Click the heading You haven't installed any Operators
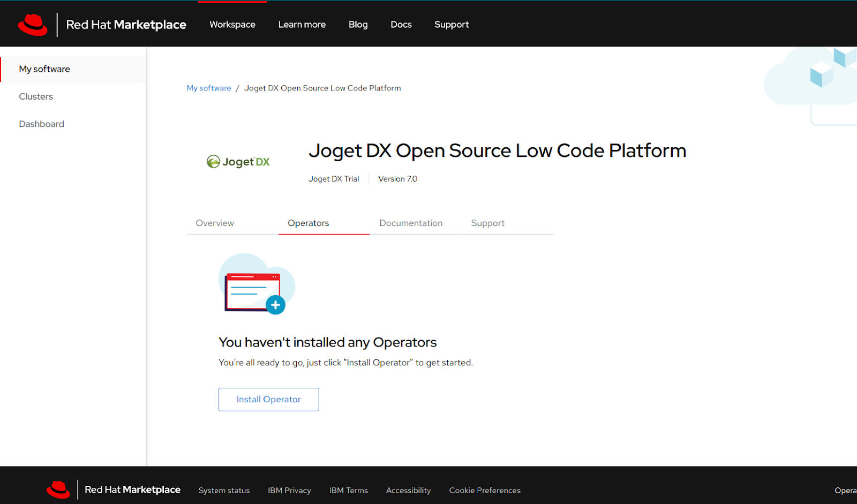 coord(328,342)
